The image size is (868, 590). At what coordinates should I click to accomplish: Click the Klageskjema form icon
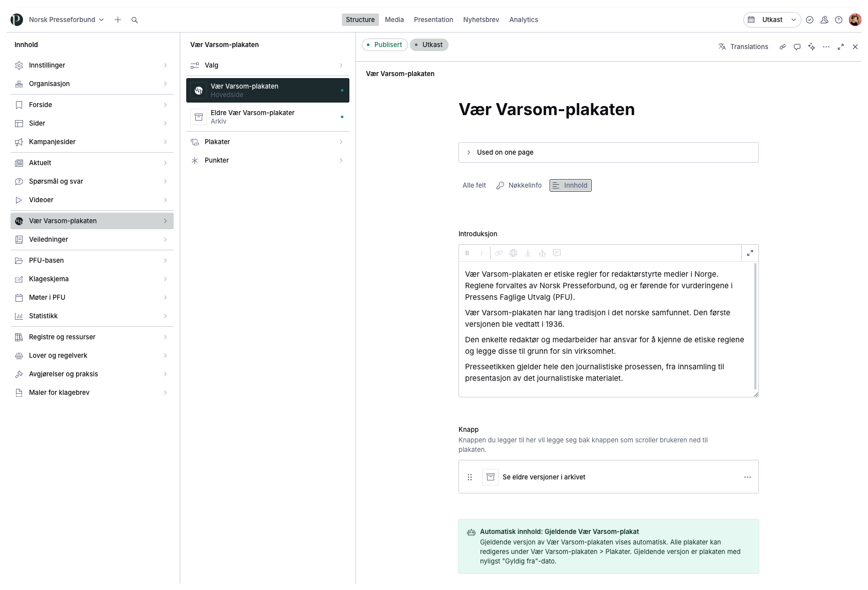[x=19, y=279]
